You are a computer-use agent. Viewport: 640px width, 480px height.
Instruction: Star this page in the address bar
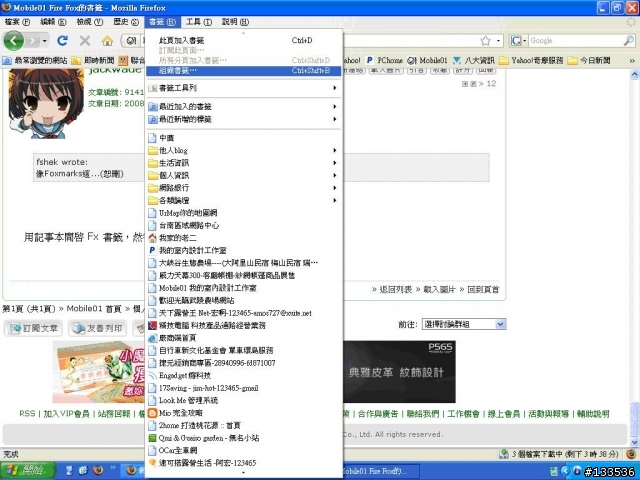[485, 40]
